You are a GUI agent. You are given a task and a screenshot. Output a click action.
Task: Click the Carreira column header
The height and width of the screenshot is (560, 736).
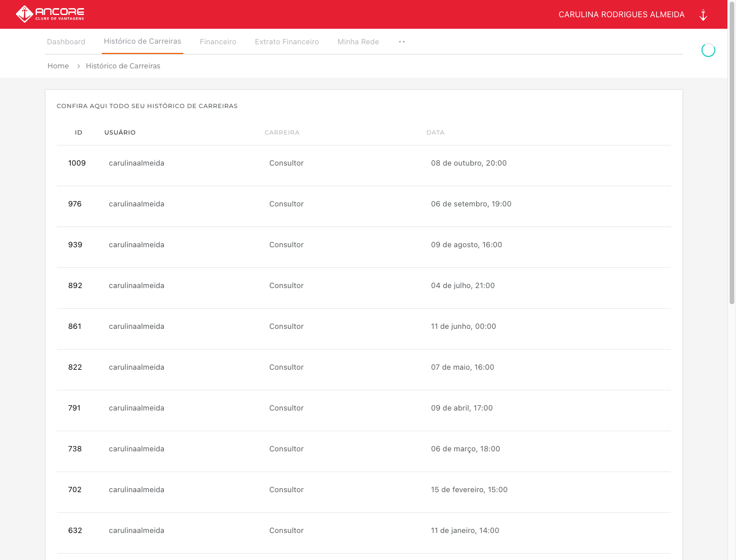point(282,133)
